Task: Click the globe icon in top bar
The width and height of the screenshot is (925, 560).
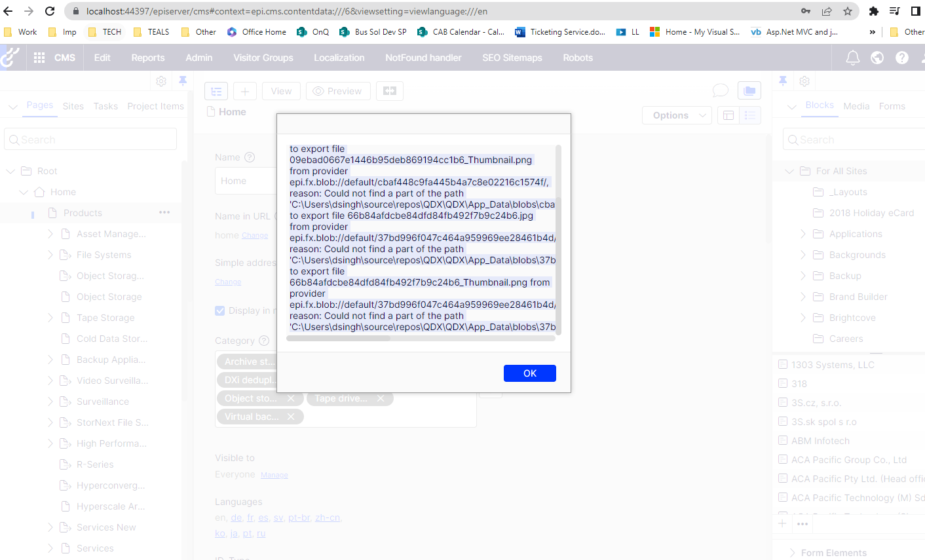Action: [877, 58]
